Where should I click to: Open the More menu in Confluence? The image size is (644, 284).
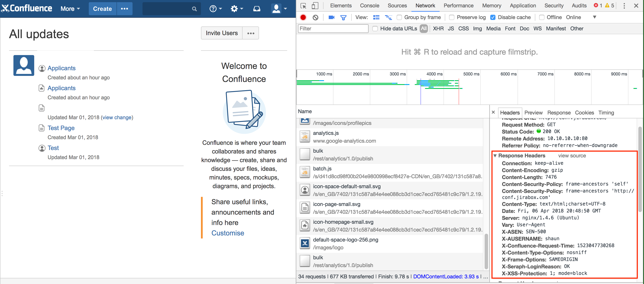70,8
